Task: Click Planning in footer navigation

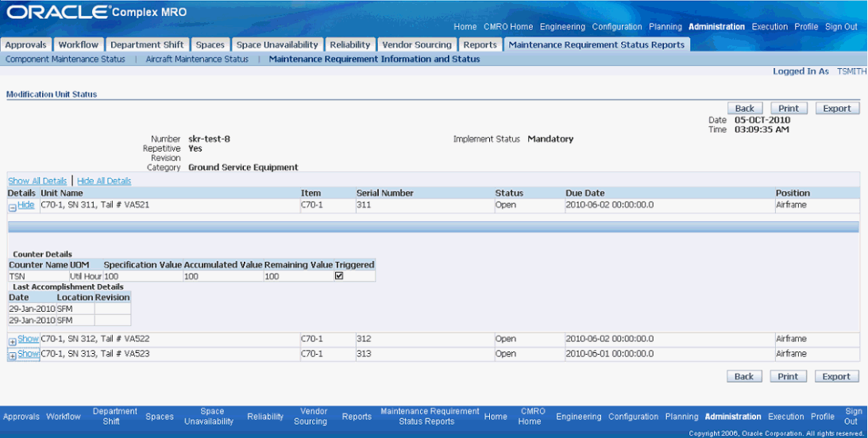Action: coord(681,417)
